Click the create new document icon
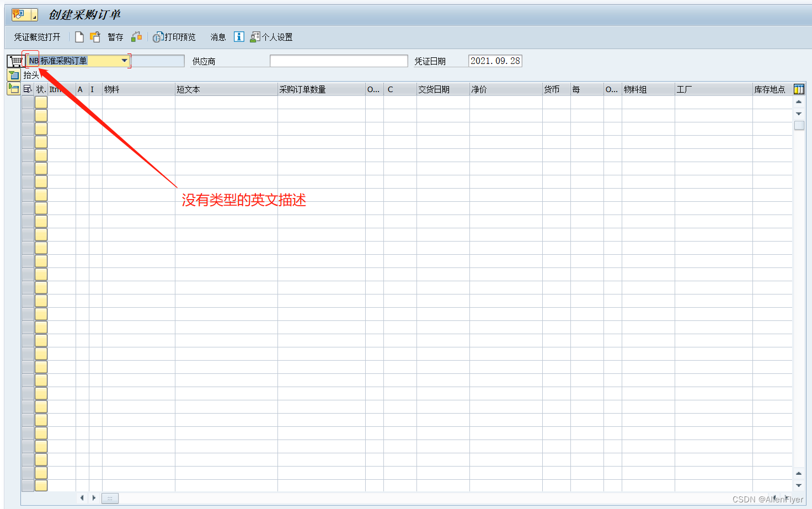 79,36
